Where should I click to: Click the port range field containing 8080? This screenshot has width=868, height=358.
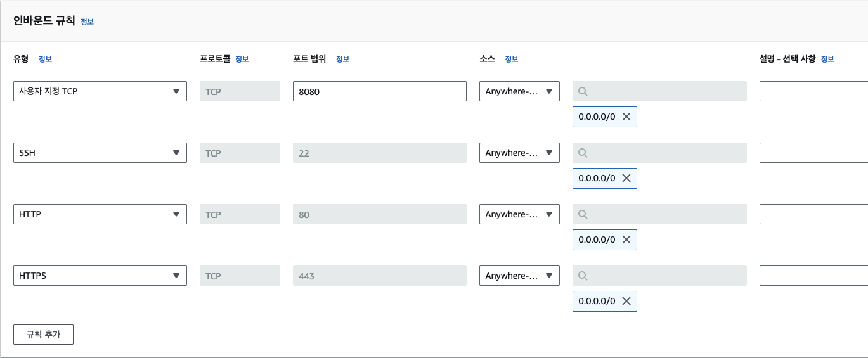point(379,91)
